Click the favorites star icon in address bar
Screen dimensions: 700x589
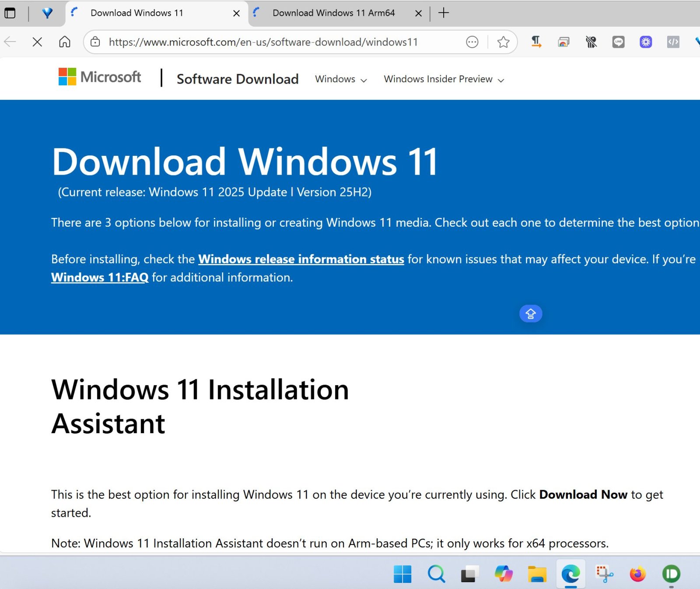coord(503,42)
